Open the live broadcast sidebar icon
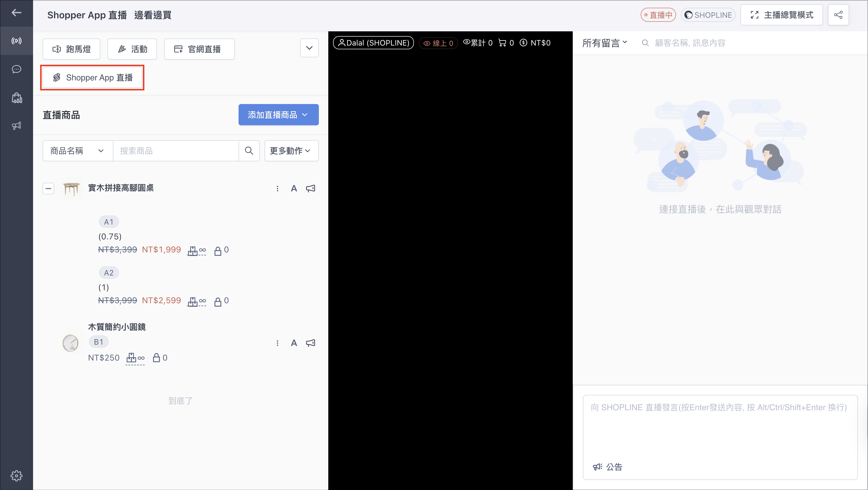 click(16, 41)
